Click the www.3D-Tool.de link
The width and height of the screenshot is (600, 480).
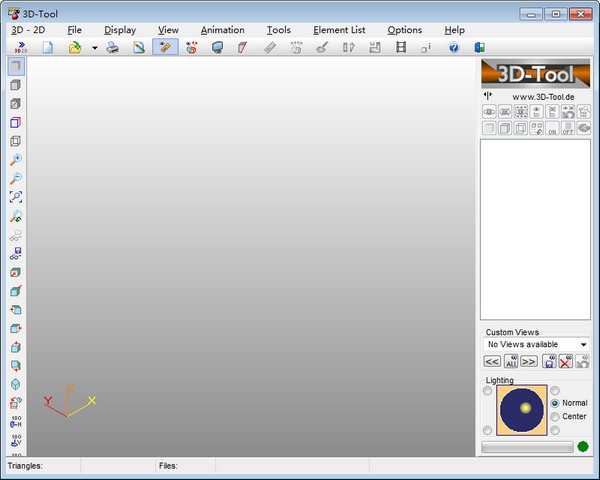click(x=542, y=96)
